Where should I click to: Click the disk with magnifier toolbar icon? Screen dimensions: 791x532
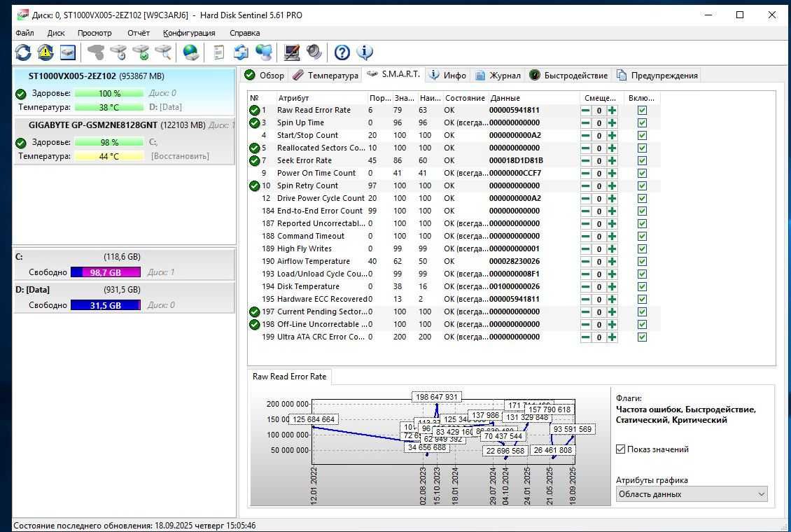(163, 52)
